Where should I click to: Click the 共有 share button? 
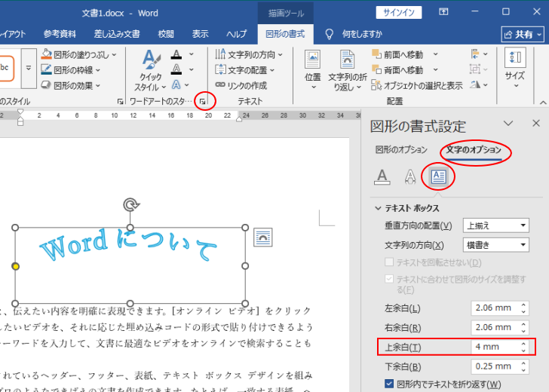click(x=523, y=35)
